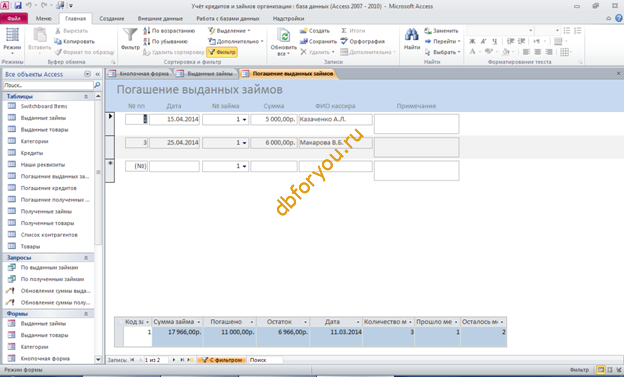Viewport: 624px width, 377px height.
Task: Click Создать new record
Action: click(315, 31)
